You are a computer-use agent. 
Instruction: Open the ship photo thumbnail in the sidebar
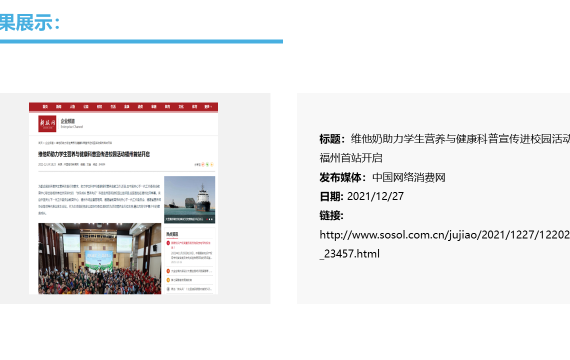pyautogui.click(x=189, y=200)
